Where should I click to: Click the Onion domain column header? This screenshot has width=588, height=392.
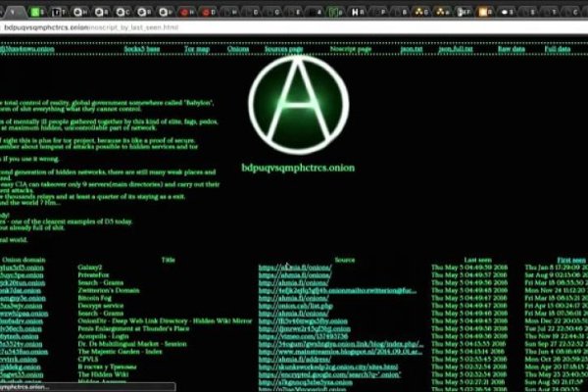point(24,260)
